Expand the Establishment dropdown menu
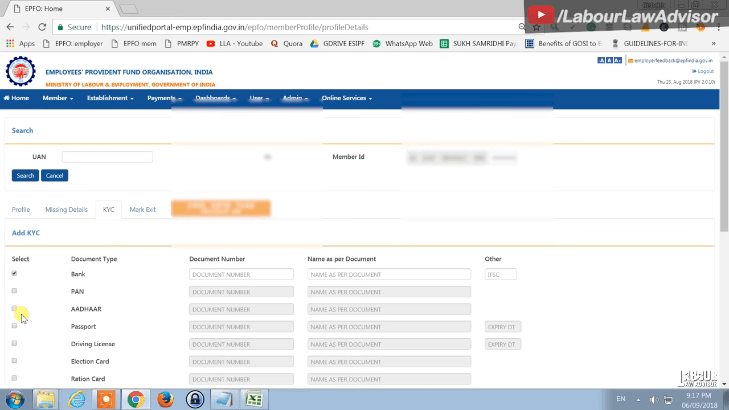This screenshot has height=410, width=729. pyautogui.click(x=110, y=98)
